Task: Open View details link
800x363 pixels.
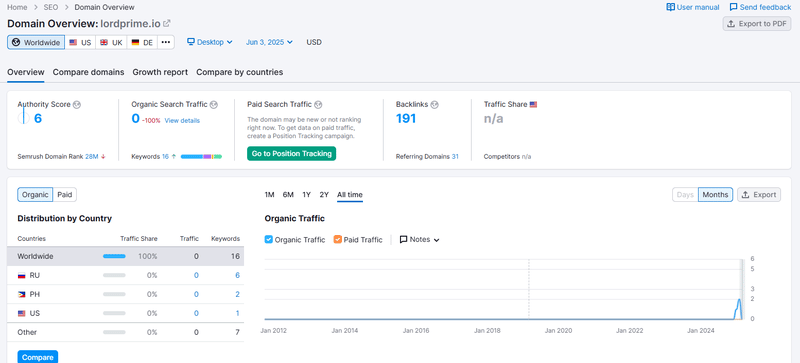Action: (182, 121)
